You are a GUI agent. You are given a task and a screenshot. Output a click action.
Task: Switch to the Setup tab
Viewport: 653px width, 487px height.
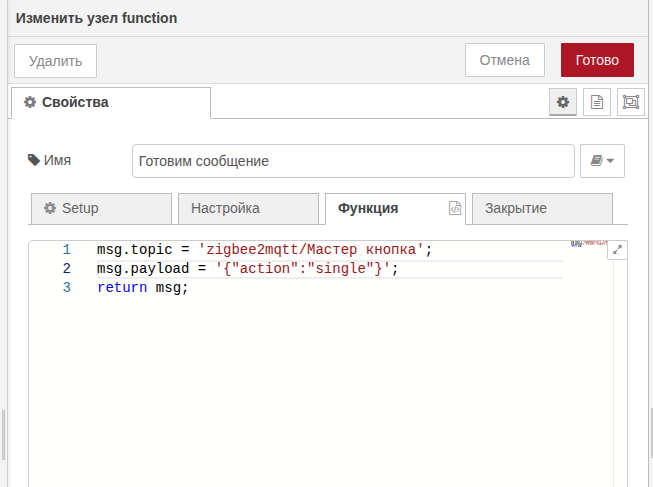coord(101,208)
